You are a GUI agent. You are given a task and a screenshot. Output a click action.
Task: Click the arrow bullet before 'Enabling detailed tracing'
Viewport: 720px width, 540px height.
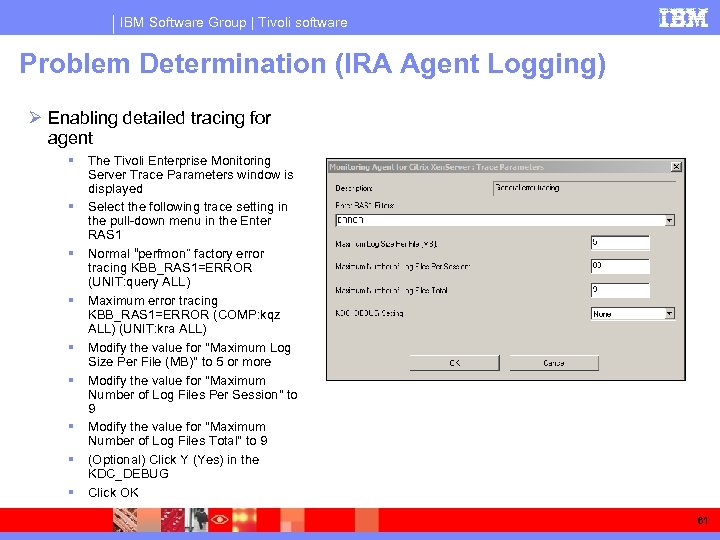tap(35, 118)
